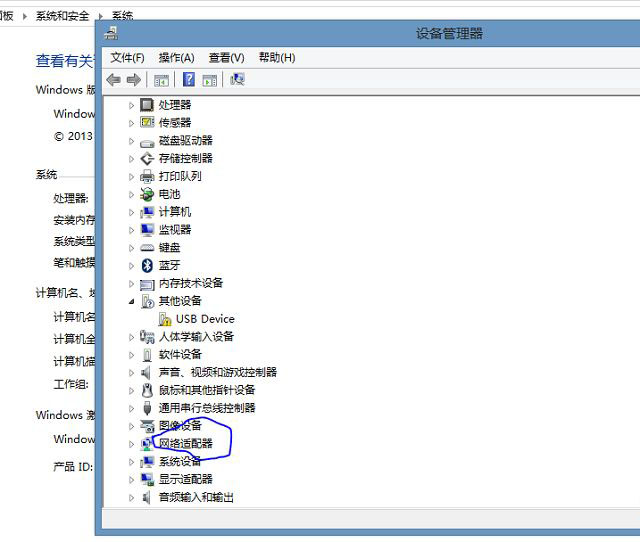This screenshot has height=542, width=640.
Task: Select the 软件设备 icon
Action: pos(147,355)
